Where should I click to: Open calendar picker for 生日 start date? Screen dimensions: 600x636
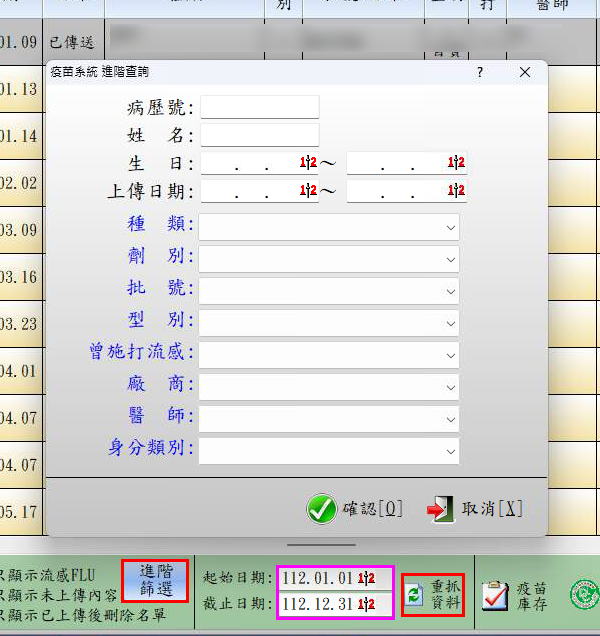(308, 163)
